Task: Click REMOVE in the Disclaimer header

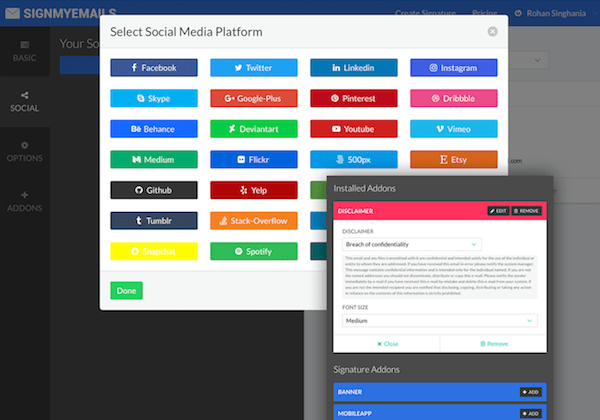Action: 526,211
